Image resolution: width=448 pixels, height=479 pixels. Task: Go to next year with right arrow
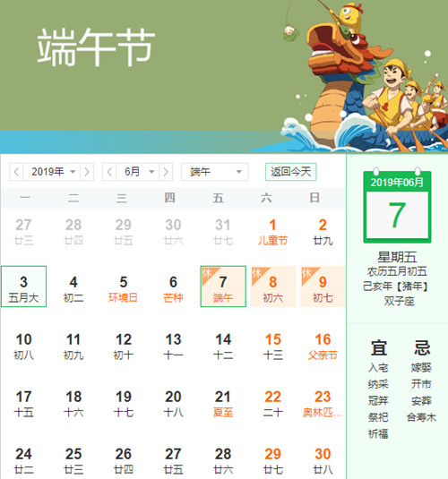87,172
